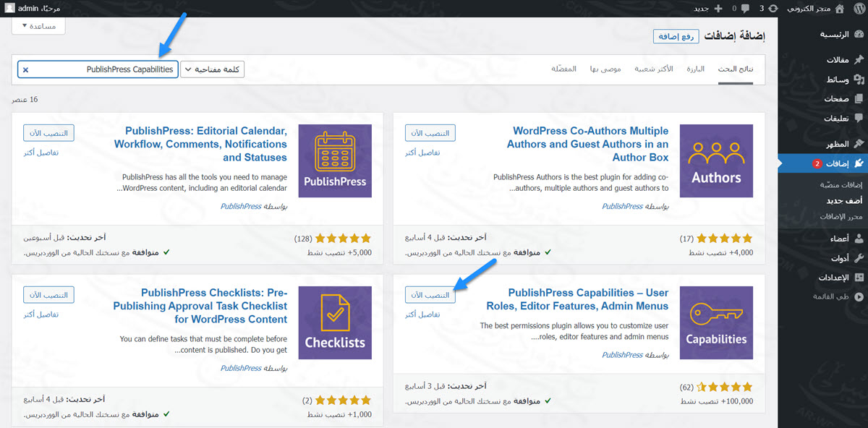This screenshot has width=868, height=428.
Task: Click the WordPress logo in admin bar
Action: [859, 9]
